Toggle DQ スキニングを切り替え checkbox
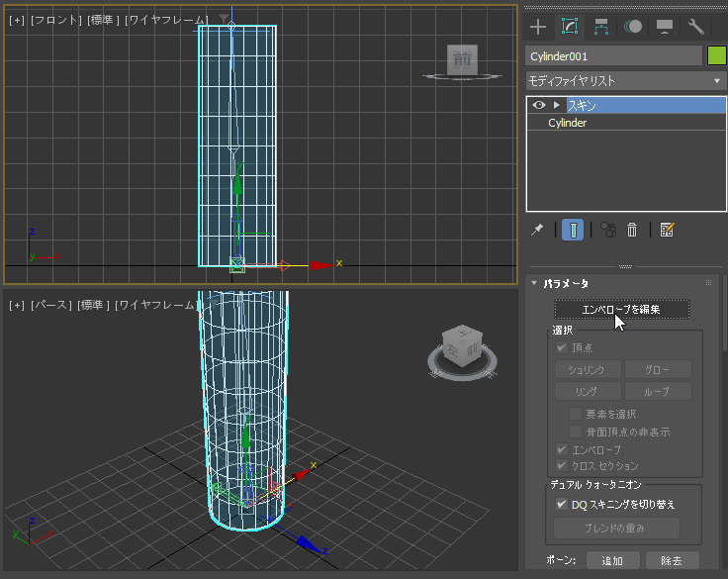The width and height of the screenshot is (728, 579). click(561, 504)
